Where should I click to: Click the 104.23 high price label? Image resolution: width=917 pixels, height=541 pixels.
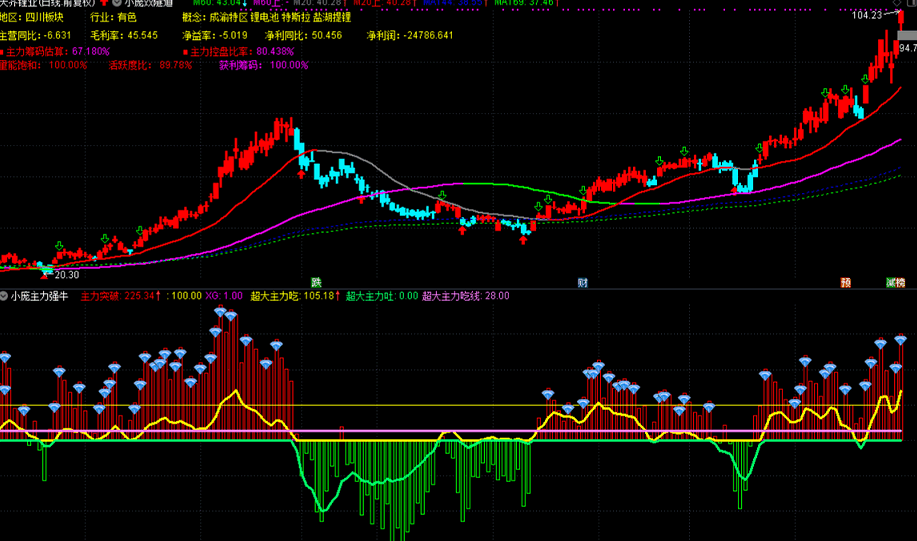pyautogui.click(x=867, y=15)
